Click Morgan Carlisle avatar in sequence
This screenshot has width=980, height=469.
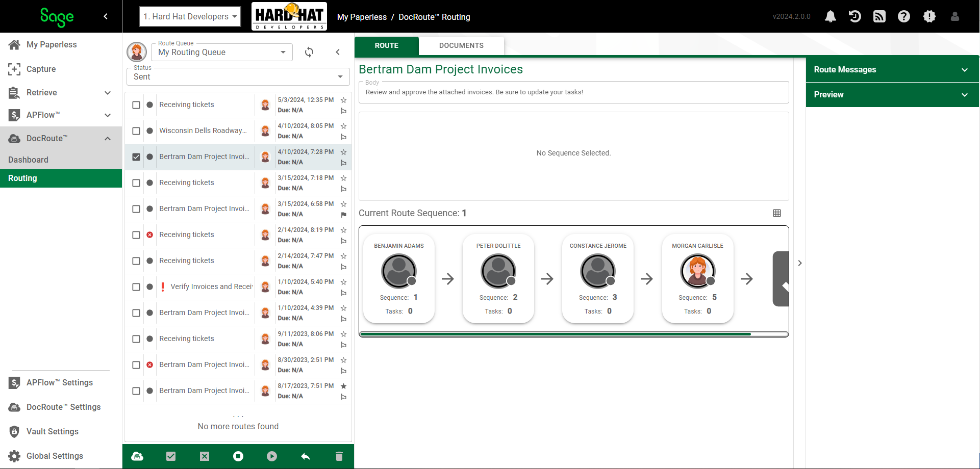coord(697,271)
